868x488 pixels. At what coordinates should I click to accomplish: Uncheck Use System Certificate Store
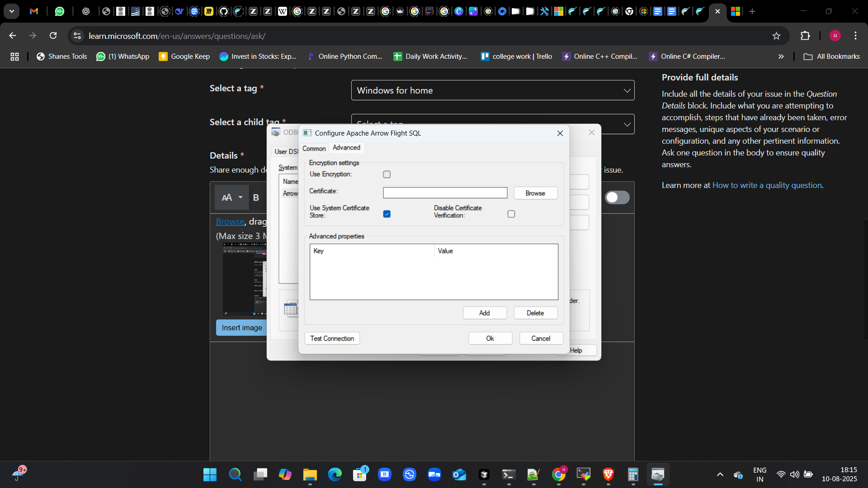[x=387, y=214]
